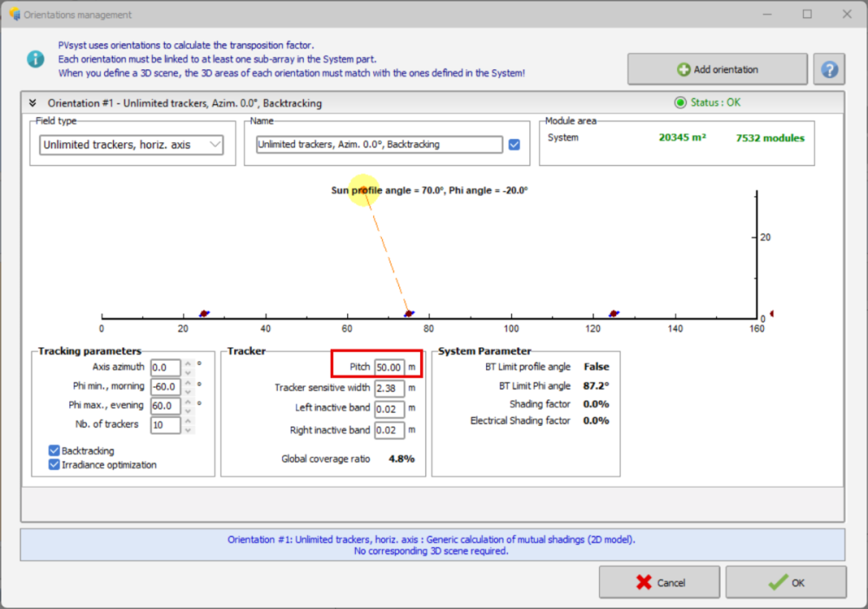Toggle the checkbox beside the Name field
This screenshot has width=868, height=609.
click(x=514, y=145)
